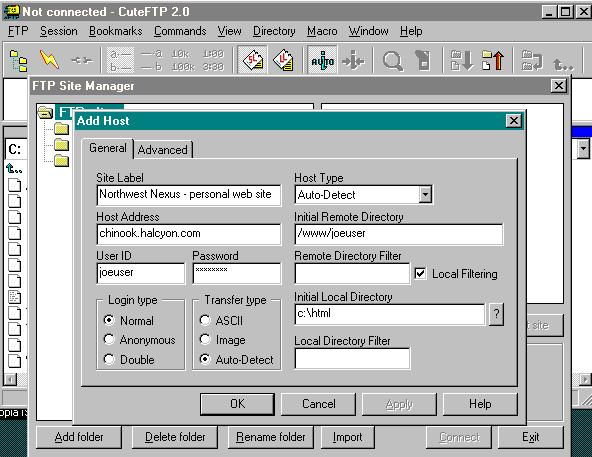Click OK in Add Host dialog

237,404
